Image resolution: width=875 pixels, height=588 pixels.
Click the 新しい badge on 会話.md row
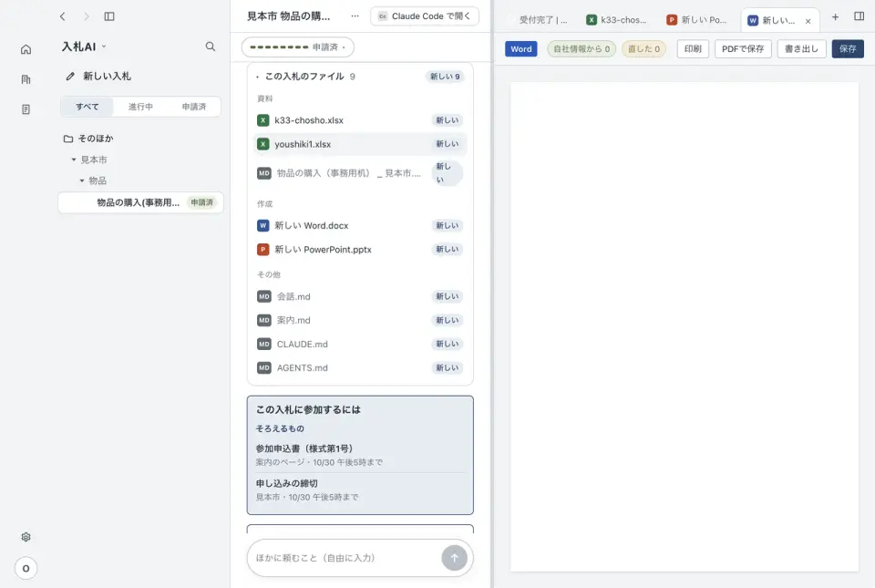(447, 296)
